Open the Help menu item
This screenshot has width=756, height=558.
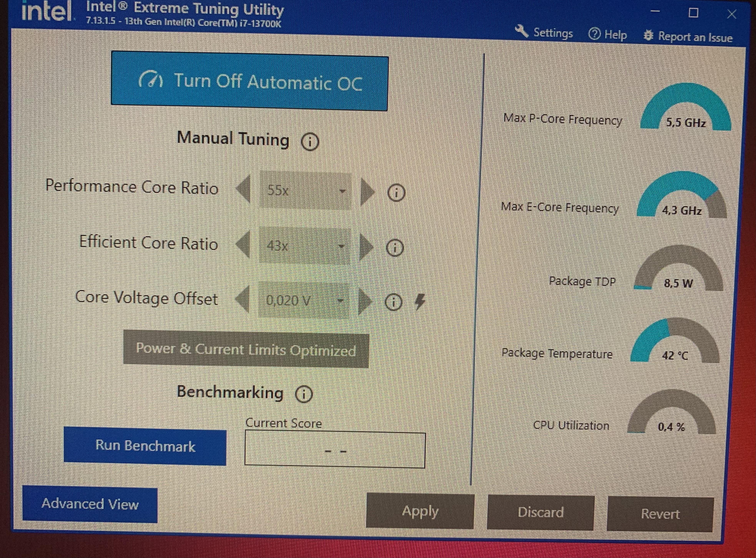(607, 34)
